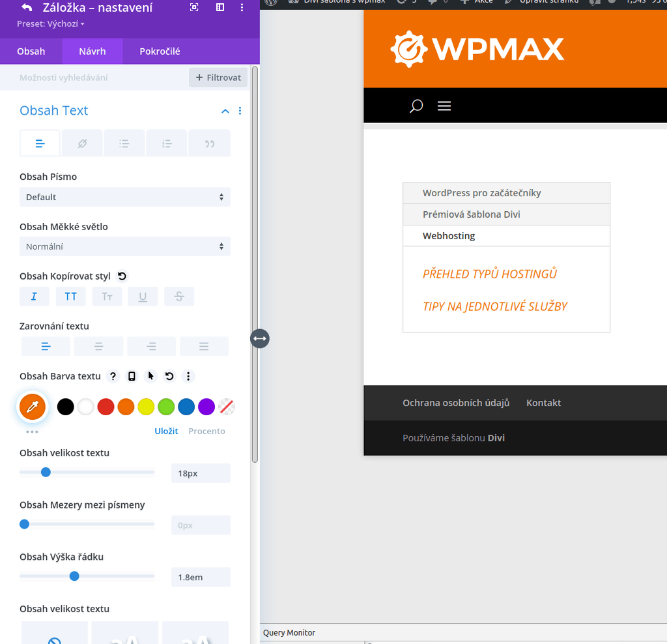Select the unordered list style tab
Image resolution: width=667 pixels, height=644 pixels.
pos(124,143)
